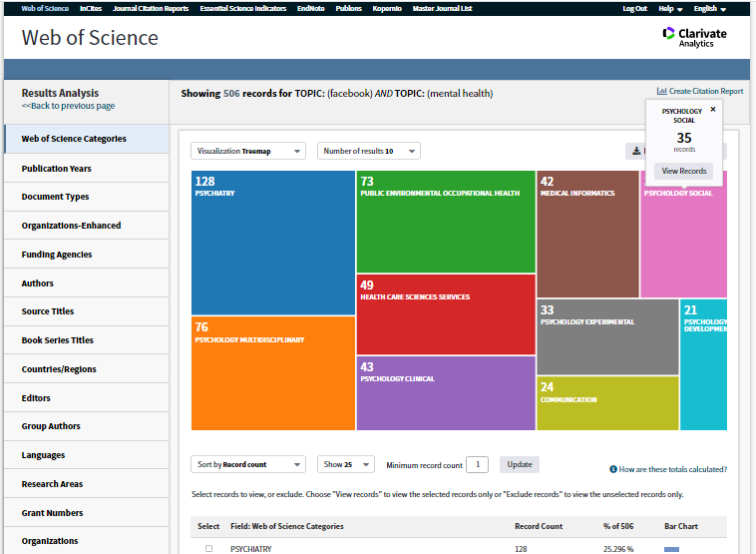Viewport: 756px width, 554px height.
Task: Select Document Types in sidebar
Action: [x=87, y=197]
